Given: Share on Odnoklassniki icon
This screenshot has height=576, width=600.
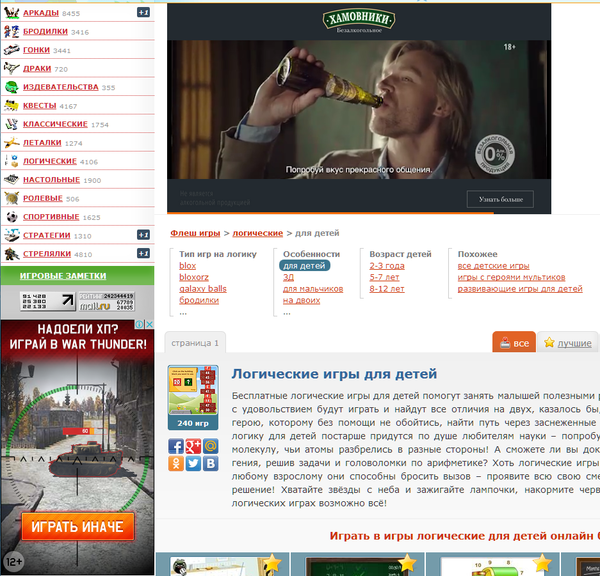Looking at the screenshot, I should 176,463.
